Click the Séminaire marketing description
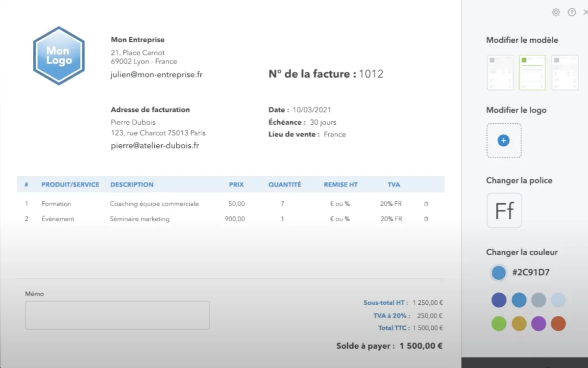Viewport: 588px width, 368px height. pos(140,219)
